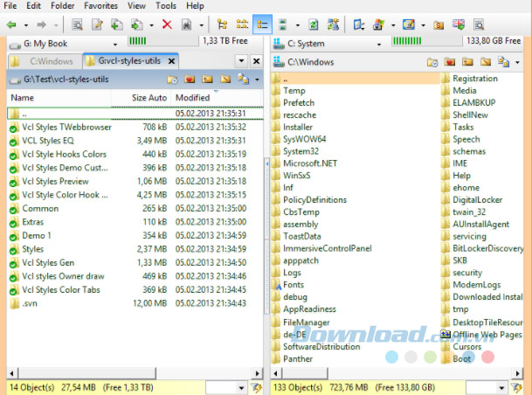
Task: Close the G:vcl-styles-utils tab
Action: tap(172, 61)
